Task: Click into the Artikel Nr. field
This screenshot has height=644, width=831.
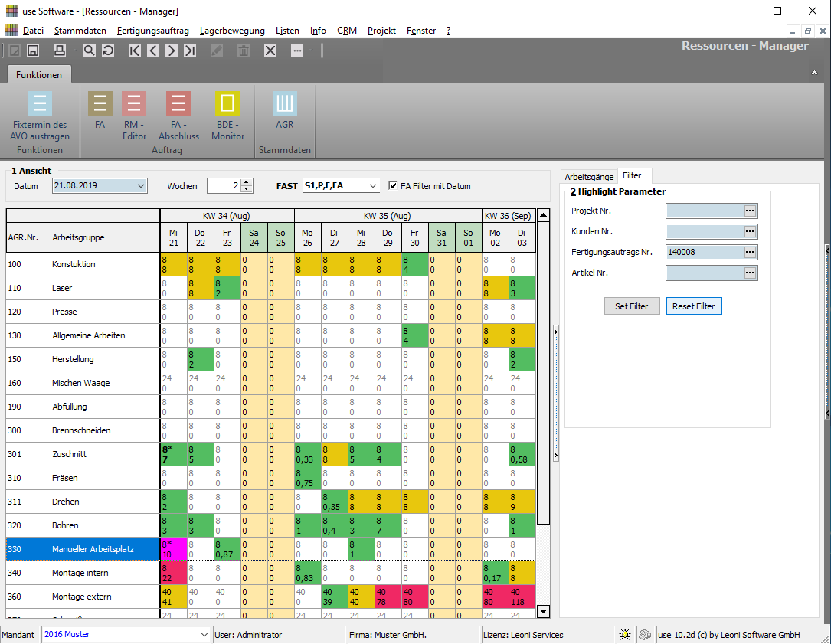Action: (x=705, y=273)
